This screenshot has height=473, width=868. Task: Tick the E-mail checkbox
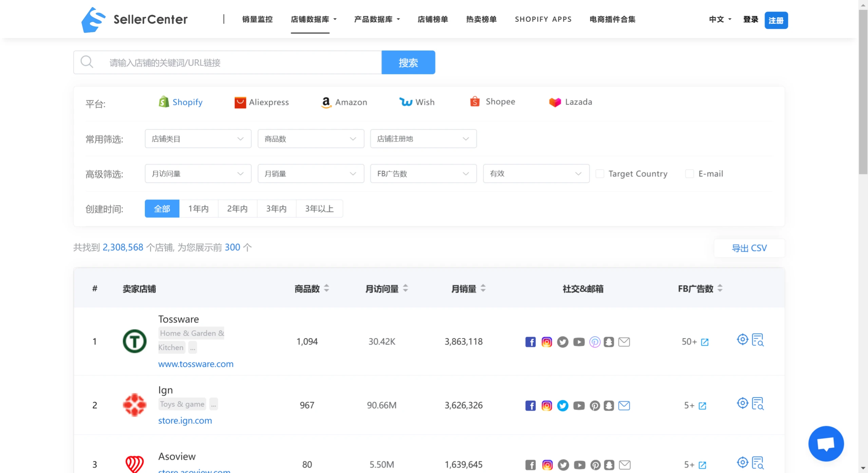click(689, 174)
